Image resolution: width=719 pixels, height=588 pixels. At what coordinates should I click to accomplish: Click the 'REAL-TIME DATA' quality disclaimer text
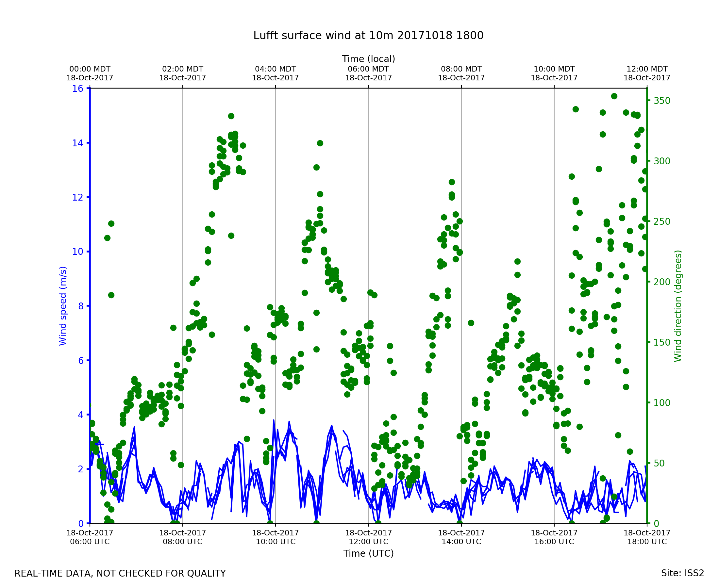click(120, 573)
